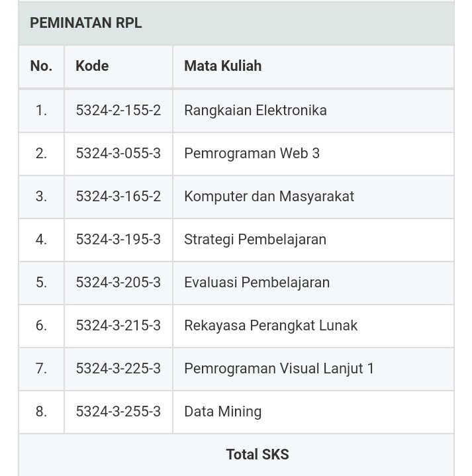Select Evaluasi Pembelajaran course name

[257, 283]
